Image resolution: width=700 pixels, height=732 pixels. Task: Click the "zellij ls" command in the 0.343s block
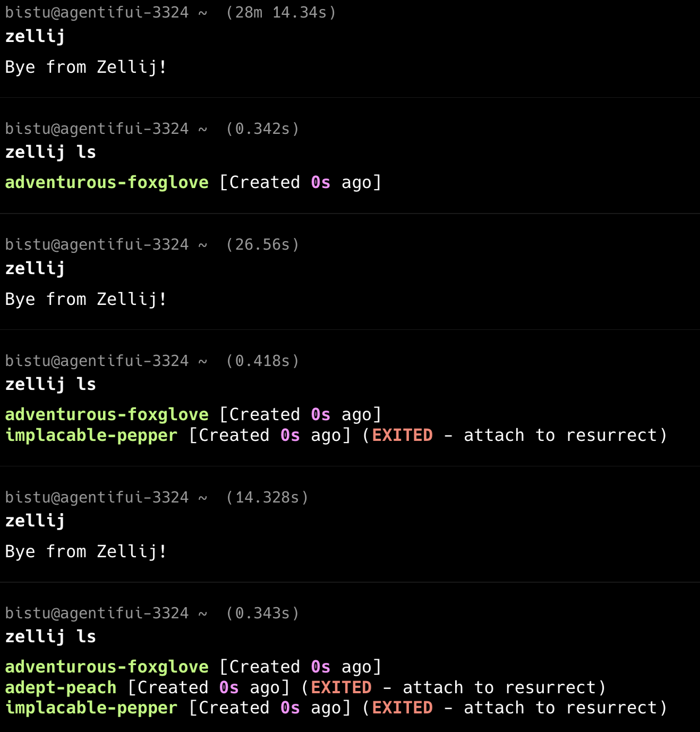(x=50, y=636)
